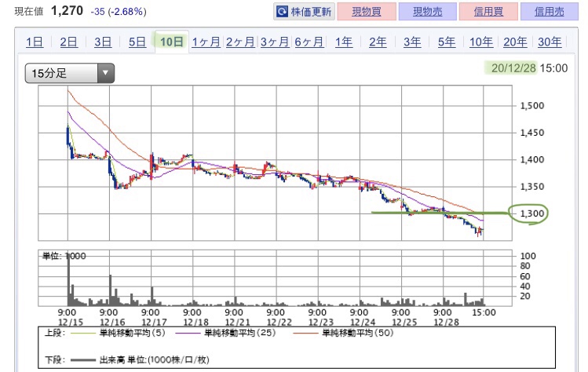The width and height of the screenshot is (588, 372).
Task: Click the 1,500 price axis label
Action: [531, 105]
